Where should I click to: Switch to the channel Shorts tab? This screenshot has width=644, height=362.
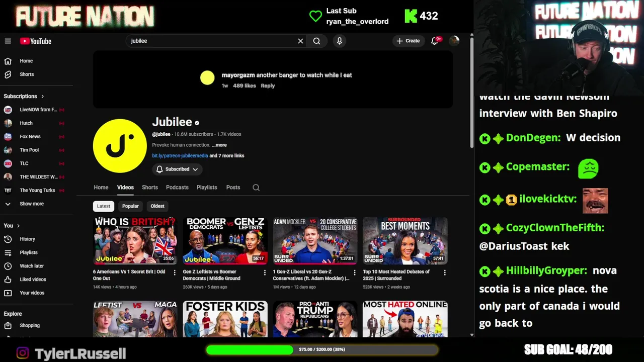pos(150,188)
